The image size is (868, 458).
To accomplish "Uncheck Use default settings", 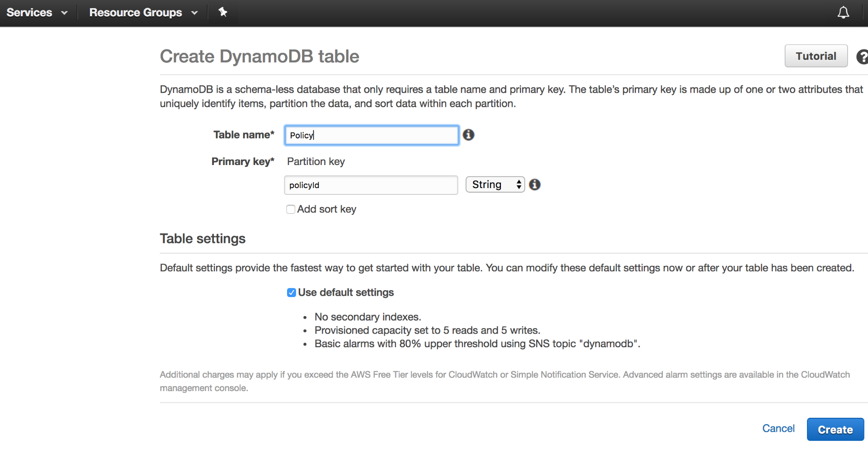I will tap(292, 293).
